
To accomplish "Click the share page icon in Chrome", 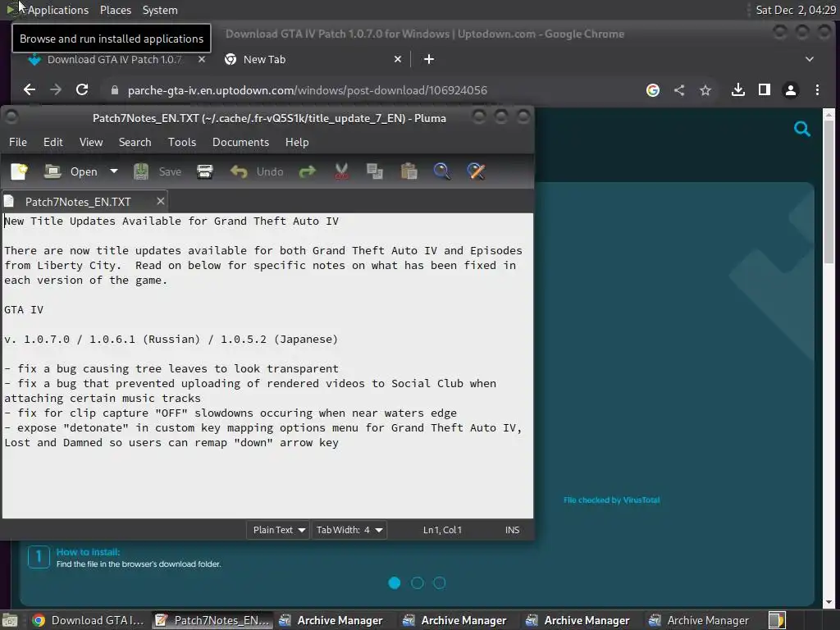I will coord(679,90).
